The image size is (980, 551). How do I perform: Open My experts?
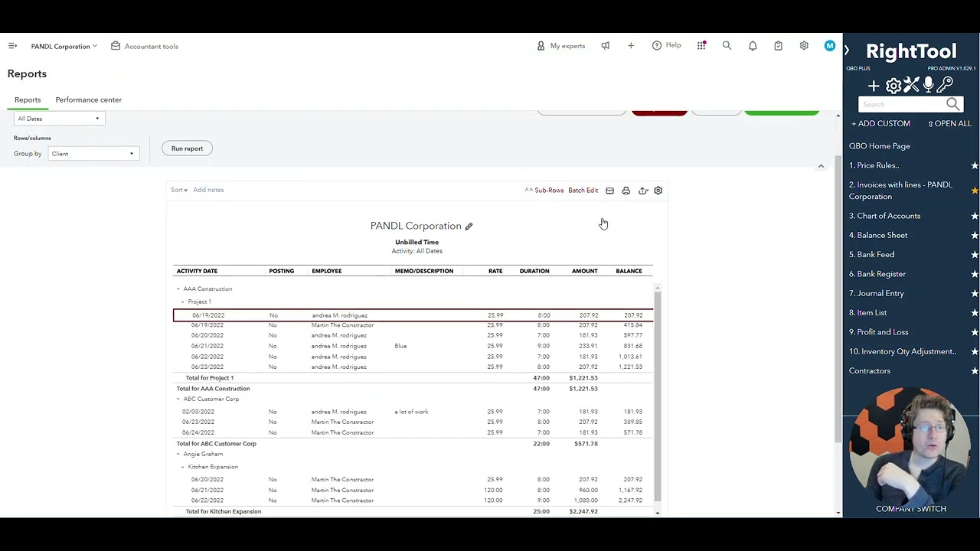pyautogui.click(x=561, y=46)
